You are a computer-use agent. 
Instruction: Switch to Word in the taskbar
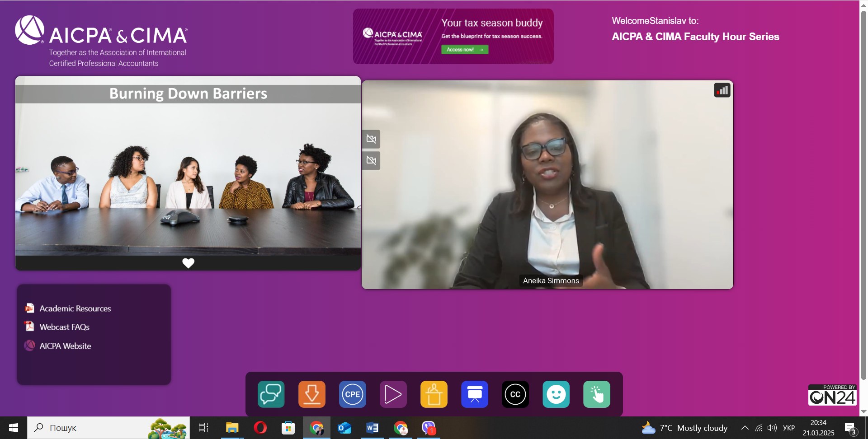pos(373,427)
